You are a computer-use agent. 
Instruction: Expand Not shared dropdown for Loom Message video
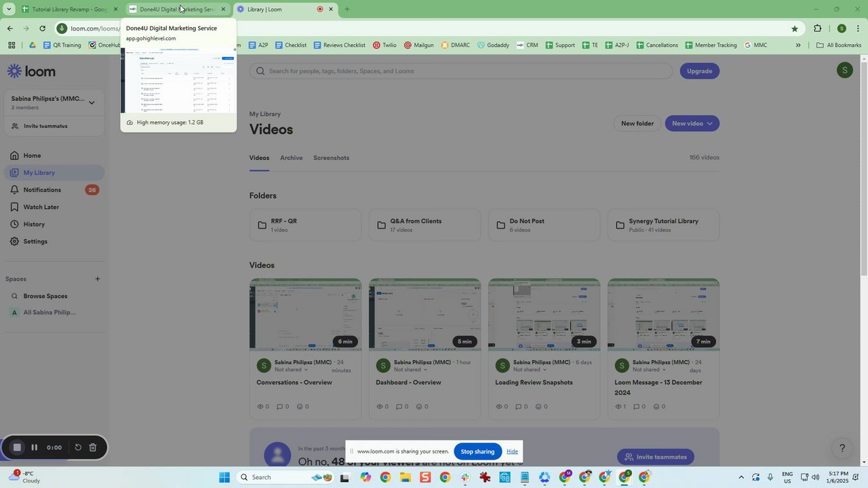pyautogui.click(x=650, y=370)
